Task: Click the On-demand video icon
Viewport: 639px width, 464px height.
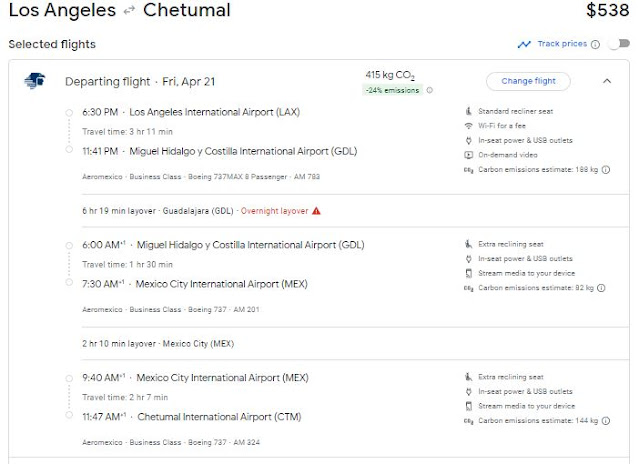Action: (x=468, y=155)
